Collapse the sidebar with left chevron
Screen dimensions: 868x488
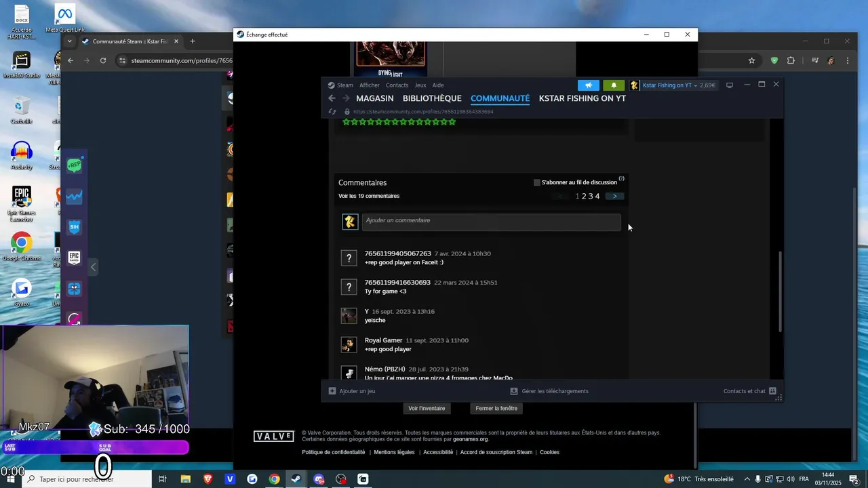click(94, 267)
